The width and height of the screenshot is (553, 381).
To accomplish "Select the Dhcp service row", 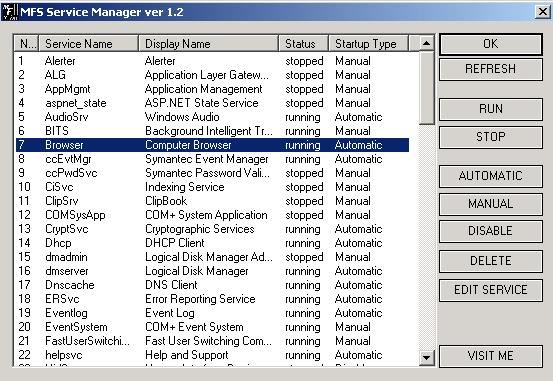I will (212, 243).
